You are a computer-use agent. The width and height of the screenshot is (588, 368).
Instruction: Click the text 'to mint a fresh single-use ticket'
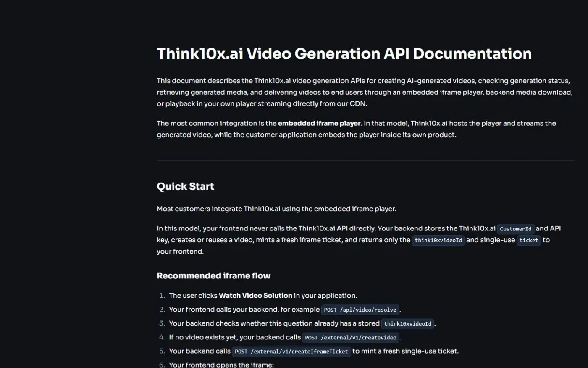point(405,351)
